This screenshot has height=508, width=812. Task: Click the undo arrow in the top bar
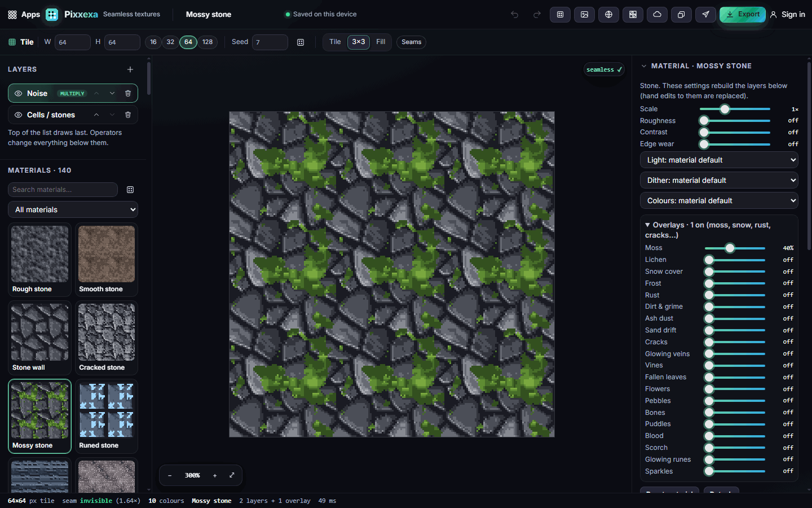(514, 15)
